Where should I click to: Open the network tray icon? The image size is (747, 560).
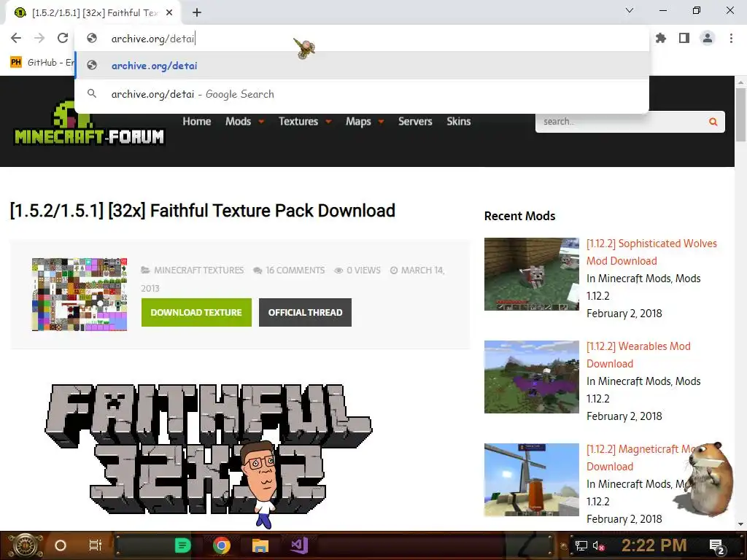coord(581,545)
